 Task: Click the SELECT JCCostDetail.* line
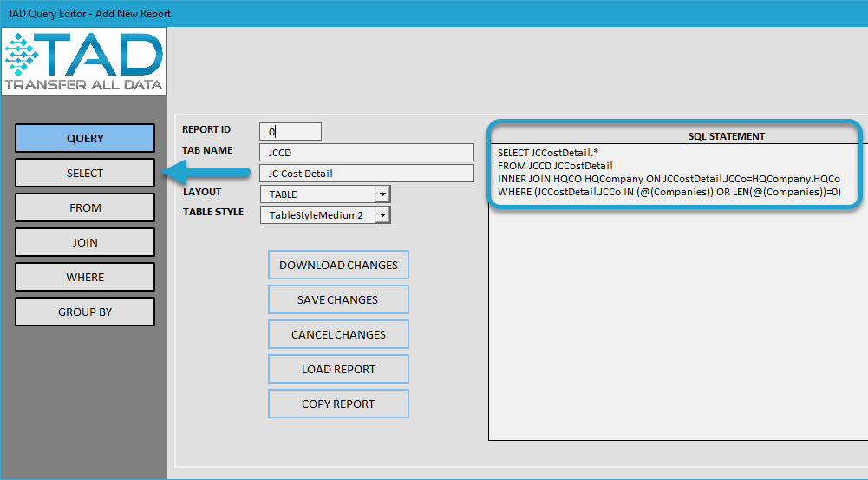(x=547, y=153)
